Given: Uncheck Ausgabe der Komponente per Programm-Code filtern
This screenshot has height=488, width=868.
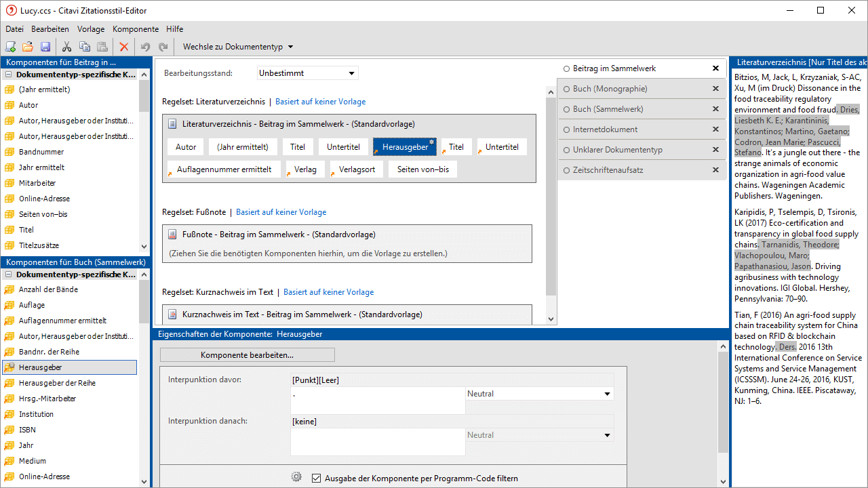Looking at the screenshot, I should point(316,479).
